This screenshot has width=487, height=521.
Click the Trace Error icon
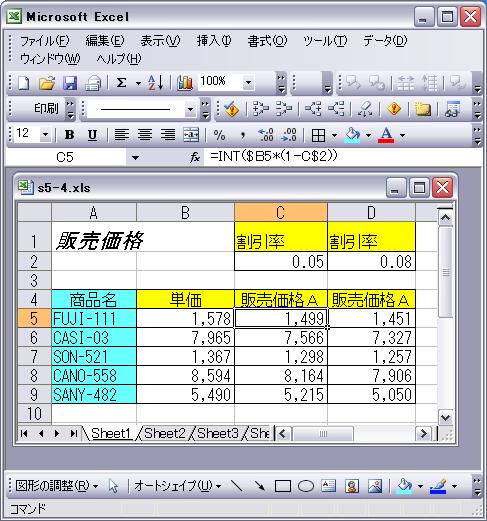pyautogui.click(x=394, y=109)
